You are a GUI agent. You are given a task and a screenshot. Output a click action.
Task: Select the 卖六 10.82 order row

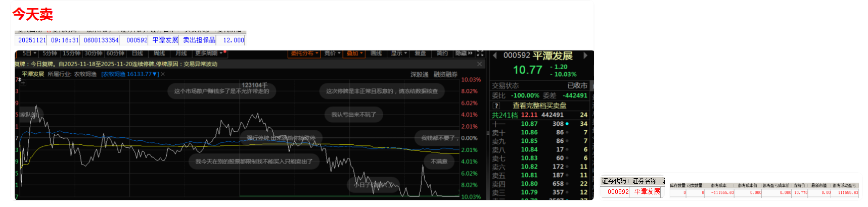click(540, 167)
